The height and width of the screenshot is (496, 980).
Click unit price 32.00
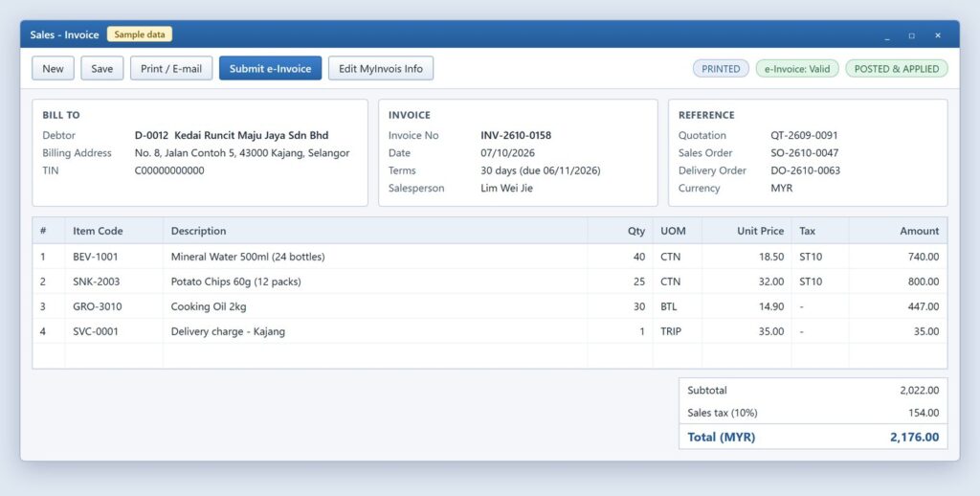click(771, 282)
